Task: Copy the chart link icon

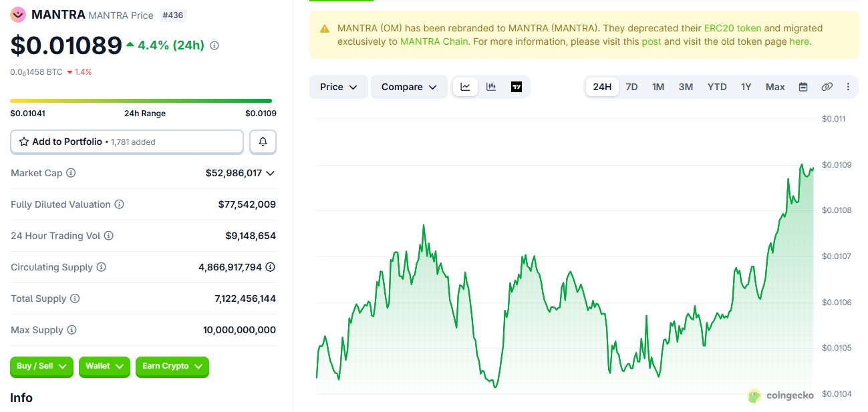Action: 827,87
